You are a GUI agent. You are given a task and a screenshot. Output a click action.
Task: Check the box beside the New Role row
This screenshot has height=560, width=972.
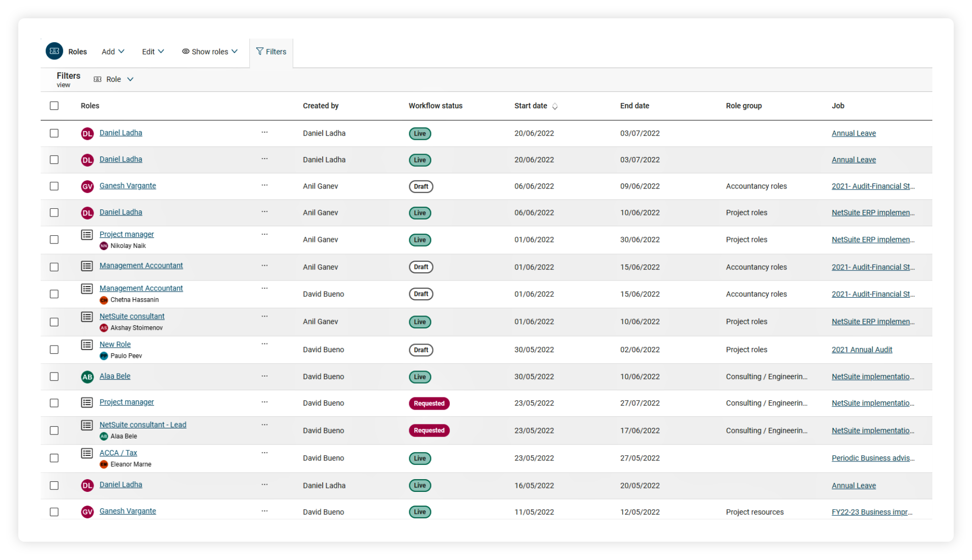[x=54, y=350]
